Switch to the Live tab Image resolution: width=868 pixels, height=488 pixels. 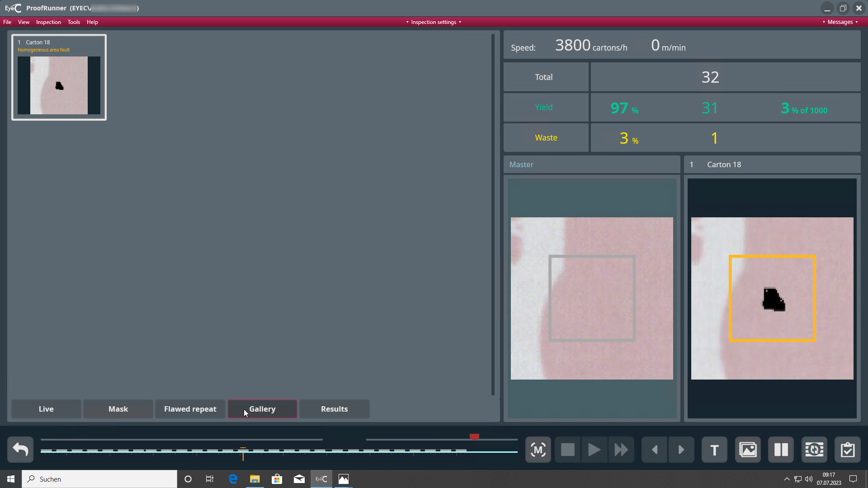click(x=46, y=409)
